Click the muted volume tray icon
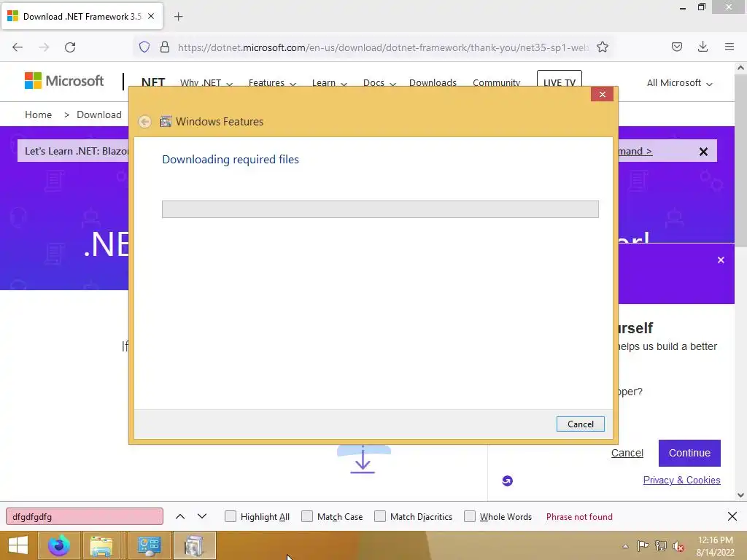This screenshot has height=560, width=747. click(x=678, y=545)
